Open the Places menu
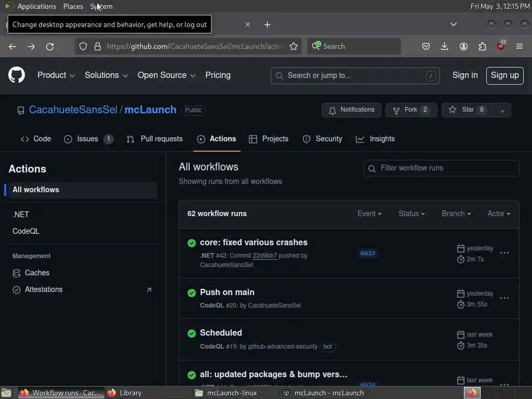This screenshot has width=532, height=399. [x=73, y=6]
